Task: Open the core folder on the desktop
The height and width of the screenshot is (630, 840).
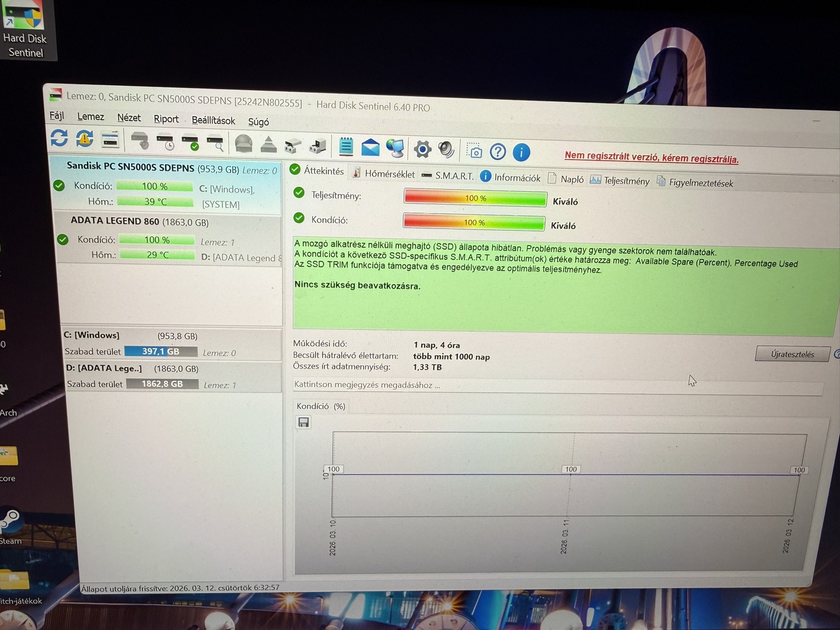Action: (8, 464)
